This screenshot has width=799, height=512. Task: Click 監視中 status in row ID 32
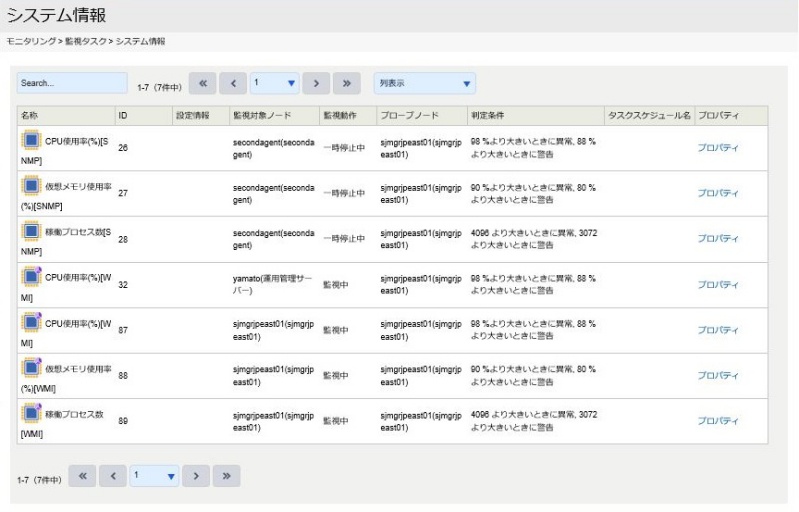[336, 284]
